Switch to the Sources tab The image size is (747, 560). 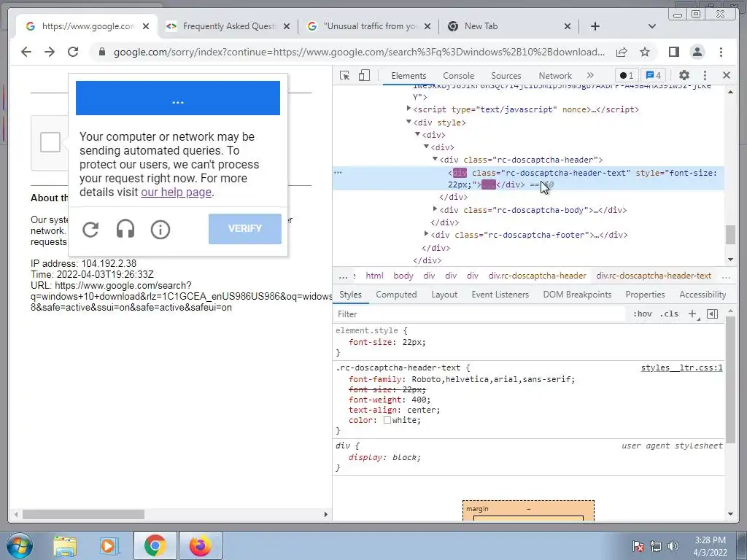click(506, 76)
